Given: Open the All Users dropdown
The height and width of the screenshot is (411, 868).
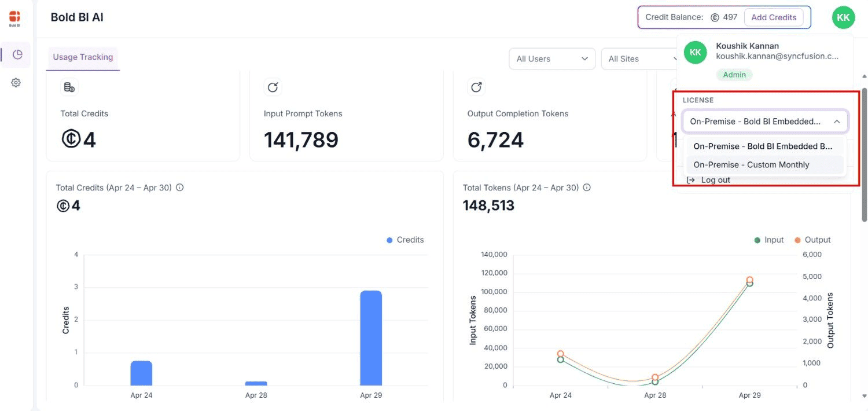Looking at the screenshot, I should 552,58.
